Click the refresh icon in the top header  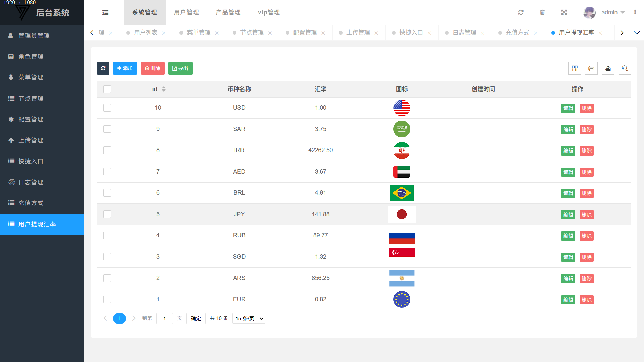coord(521,12)
